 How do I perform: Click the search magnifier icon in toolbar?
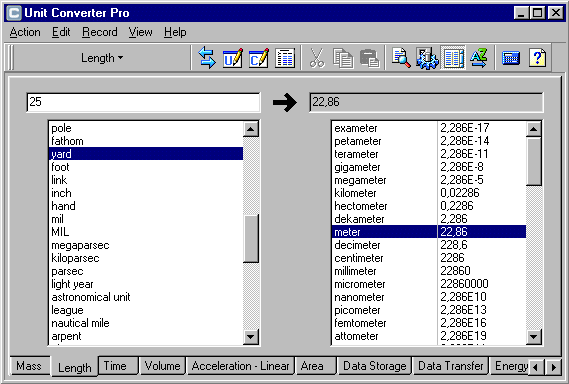(401, 58)
